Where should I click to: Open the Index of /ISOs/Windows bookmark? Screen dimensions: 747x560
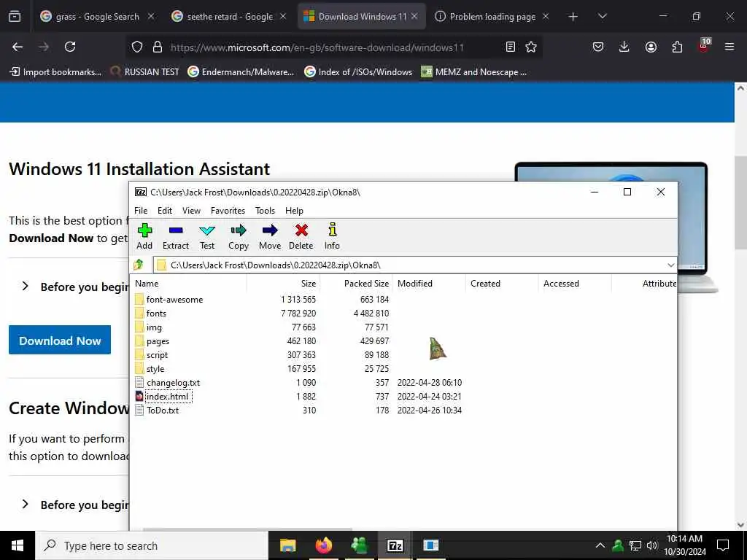(x=359, y=72)
